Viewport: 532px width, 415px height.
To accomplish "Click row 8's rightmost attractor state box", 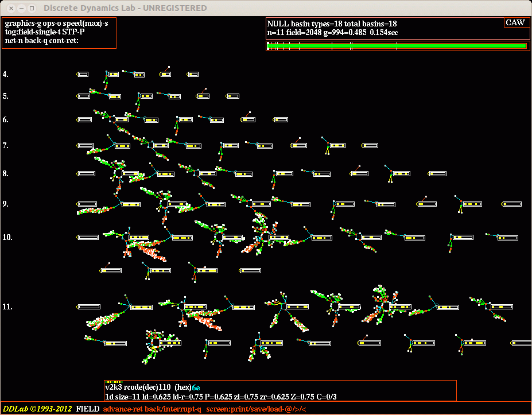I will click(x=437, y=174).
